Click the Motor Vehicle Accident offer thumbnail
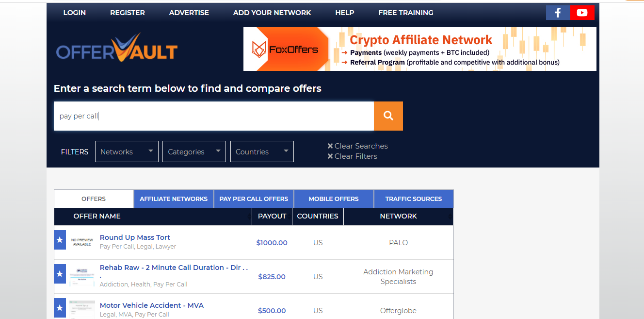 coord(82,309)
